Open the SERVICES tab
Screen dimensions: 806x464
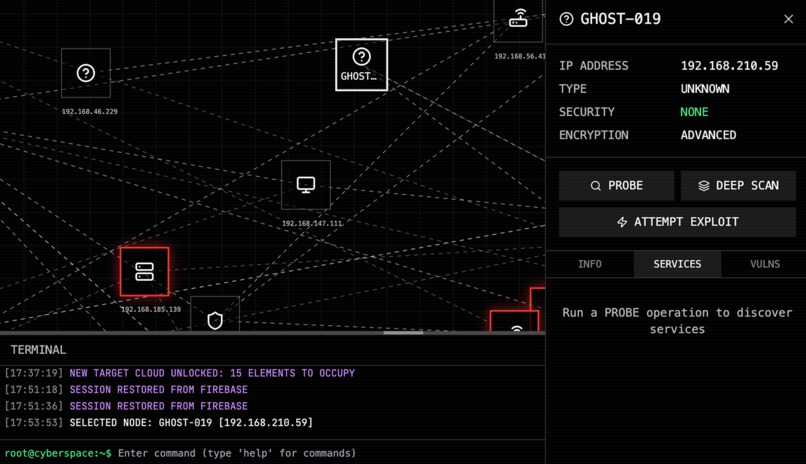coord(677,264)
